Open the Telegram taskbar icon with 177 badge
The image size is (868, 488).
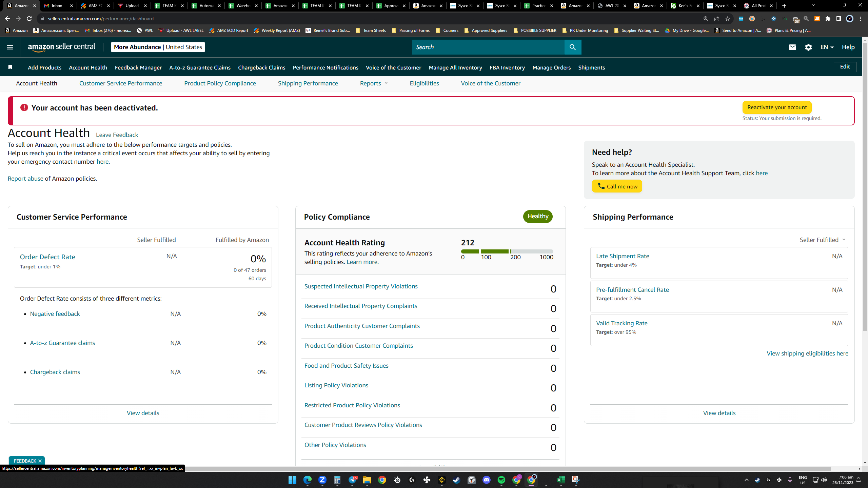click(352, 480)
